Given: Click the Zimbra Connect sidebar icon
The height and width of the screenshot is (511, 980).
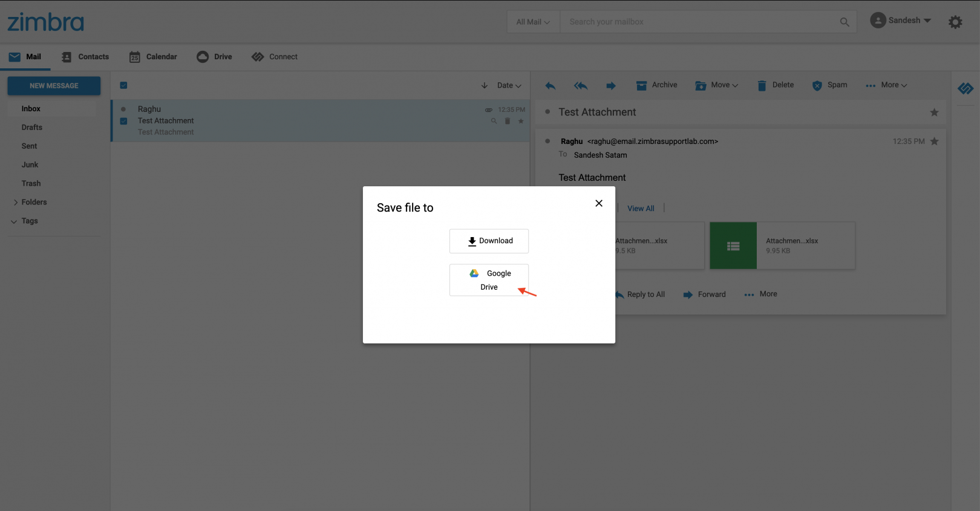Looking at the screenshot, I should coord(965,89).
